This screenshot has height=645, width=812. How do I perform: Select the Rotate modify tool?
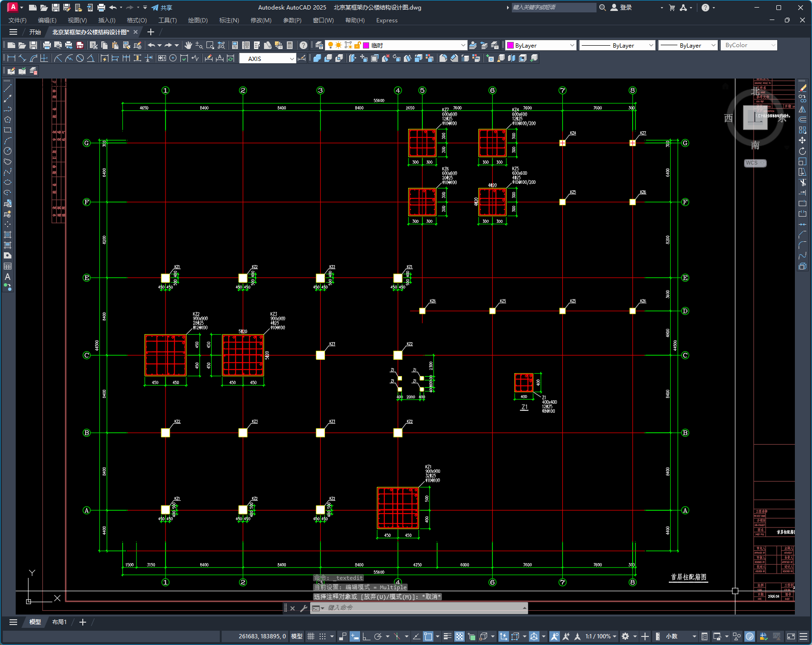pyautogui.click(x=802, y=151)
